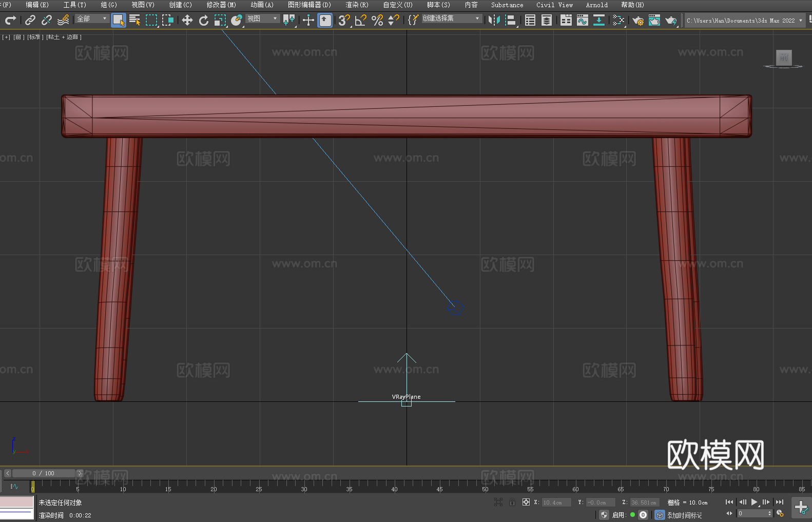Screen dimensions: 812x522
Task: Open the Curve Editor
Action: tap(583, 20)
